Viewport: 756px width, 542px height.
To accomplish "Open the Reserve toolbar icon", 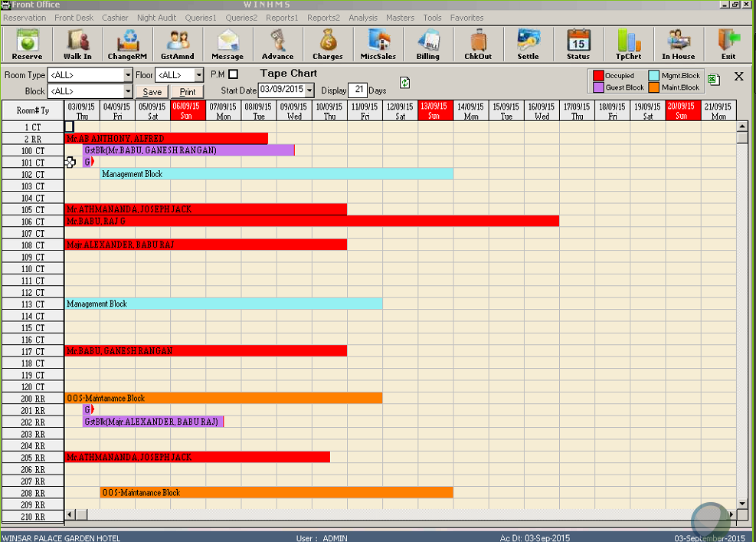I will tap(28, 44).
